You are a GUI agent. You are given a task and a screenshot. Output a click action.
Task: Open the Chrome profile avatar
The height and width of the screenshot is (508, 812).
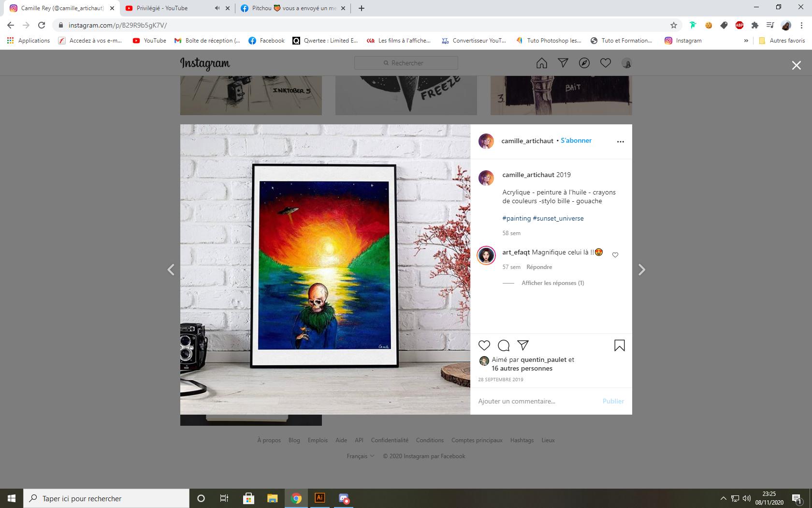tap(786, 25)
